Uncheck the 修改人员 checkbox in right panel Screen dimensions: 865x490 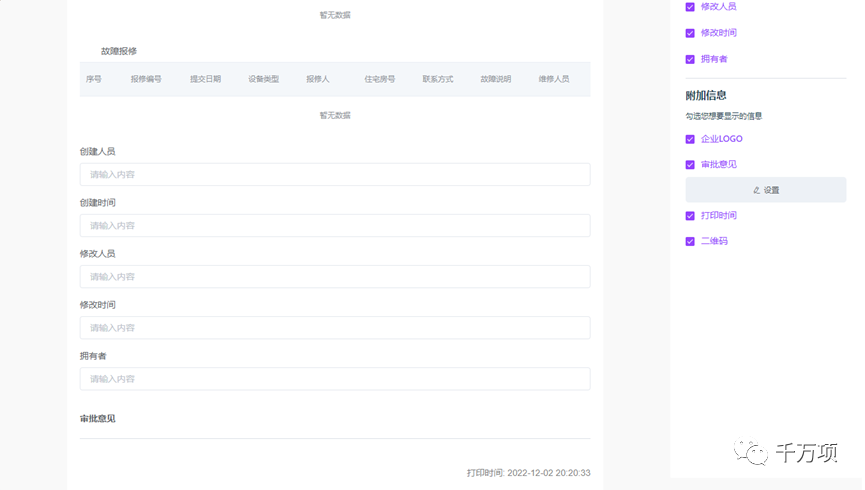click(690, 7)
